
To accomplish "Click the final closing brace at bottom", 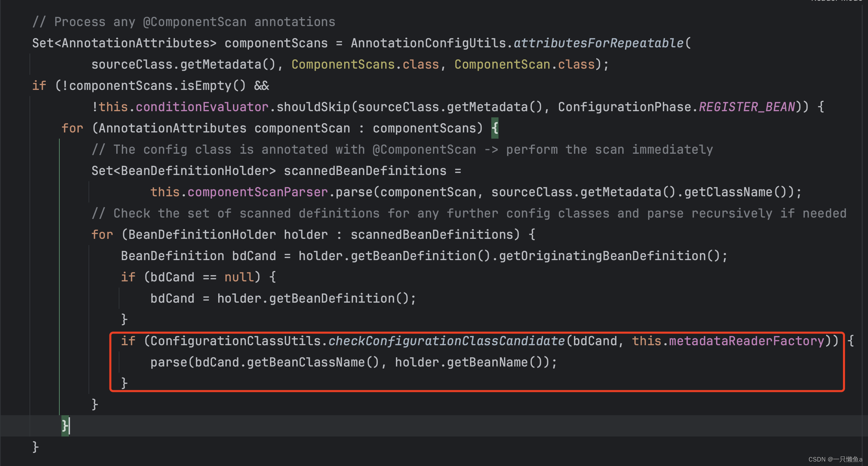I will (x=35, y=447).
